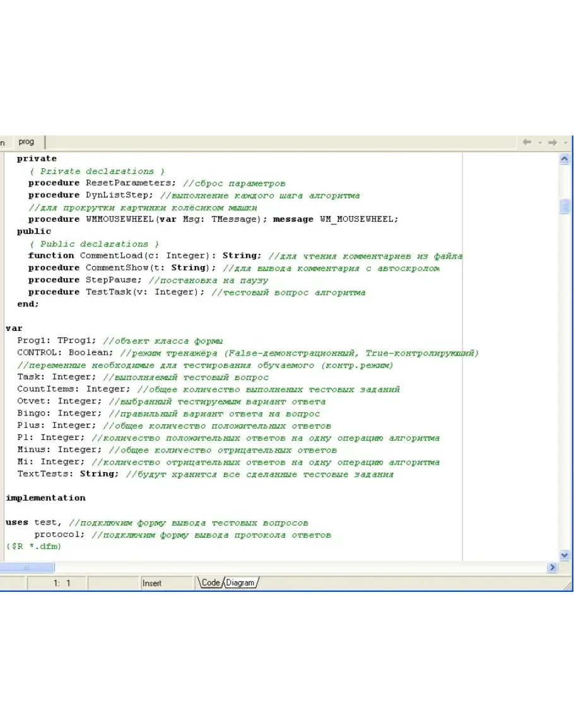Open the Diagram view tab
Image resolution: width=574 pixels, height=728 pixels.
click(x=240, y=583)
